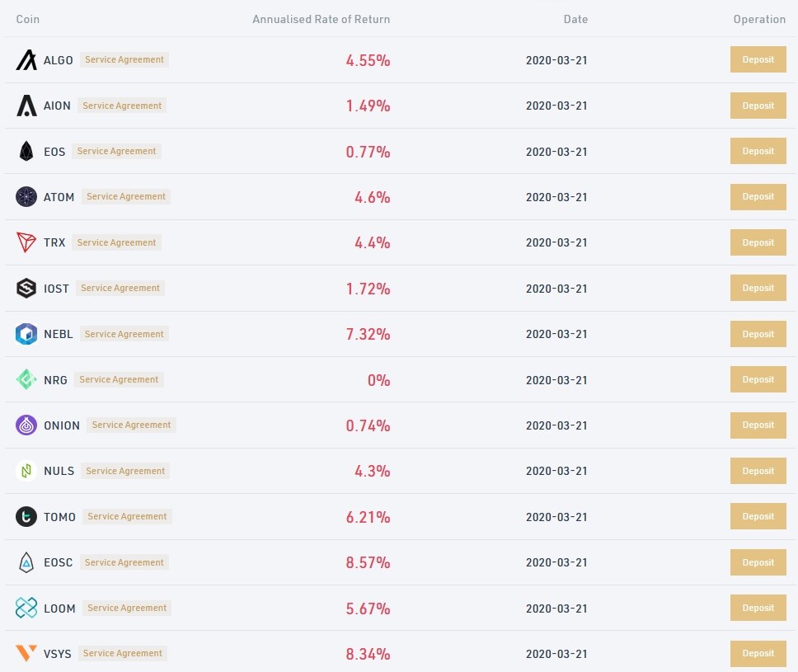798x672 pixels.
Task: Click the NEBL coin hexagon icon
Action: pyautogui.click(x=26, y=334)
